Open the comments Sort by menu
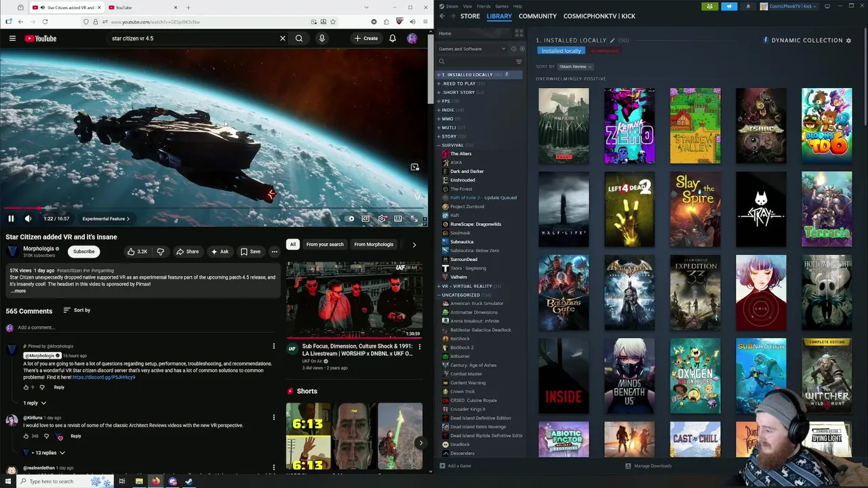Viewport: 868px width, 488px height. pyautogui.click(x=77, y=310)
